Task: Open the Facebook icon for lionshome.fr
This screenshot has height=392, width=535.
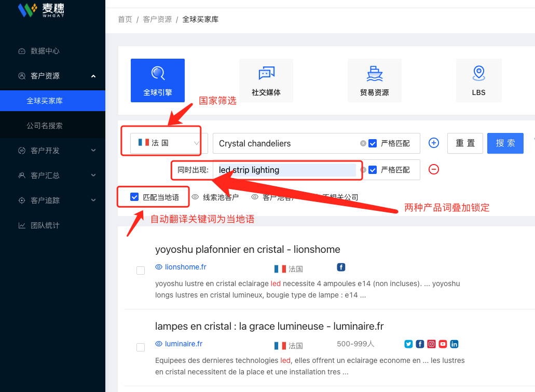Action: coord(340,267)
